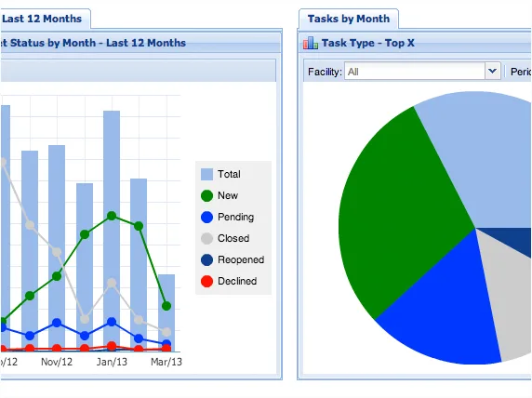Toggle the New series green legend marker
The width and height of the screenshot is (532, 398).
206,195
